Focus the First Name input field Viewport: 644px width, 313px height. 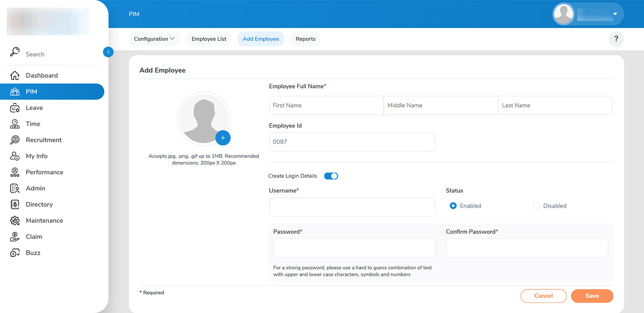[x=326, y=105]
